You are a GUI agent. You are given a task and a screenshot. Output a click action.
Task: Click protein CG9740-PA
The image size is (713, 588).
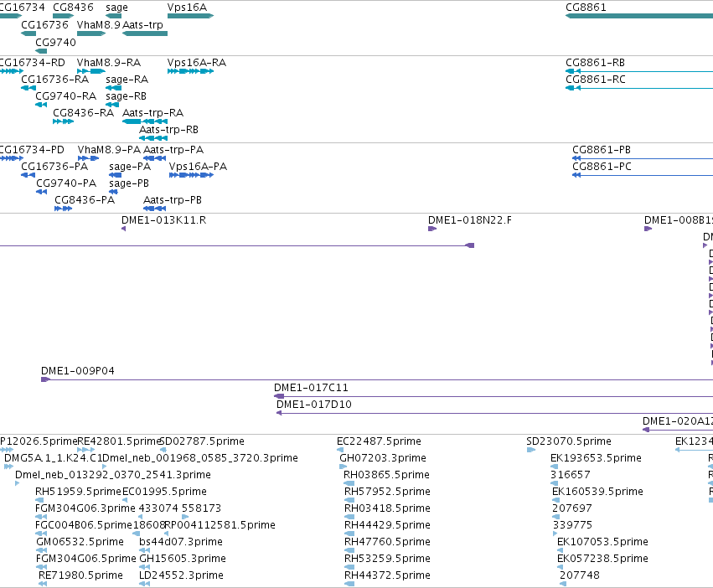click(41, 192)
